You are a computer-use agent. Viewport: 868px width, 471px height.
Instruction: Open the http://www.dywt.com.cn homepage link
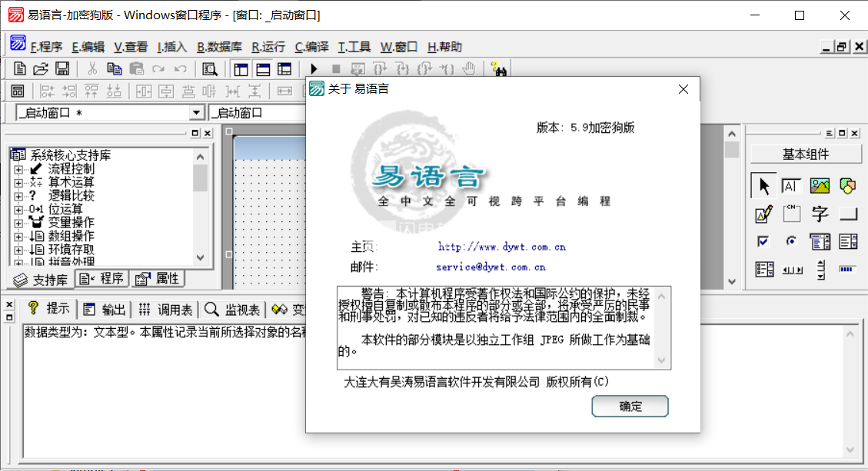501,247
